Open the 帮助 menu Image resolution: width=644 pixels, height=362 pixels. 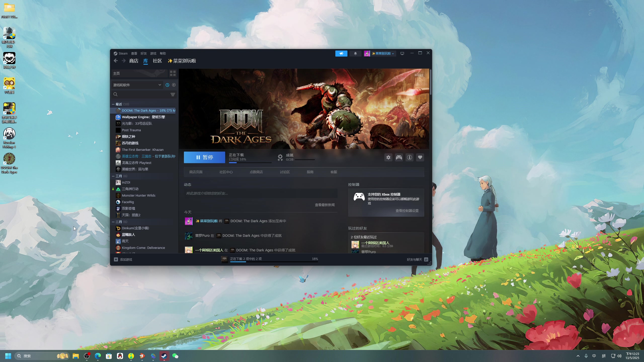pos(163,54)
